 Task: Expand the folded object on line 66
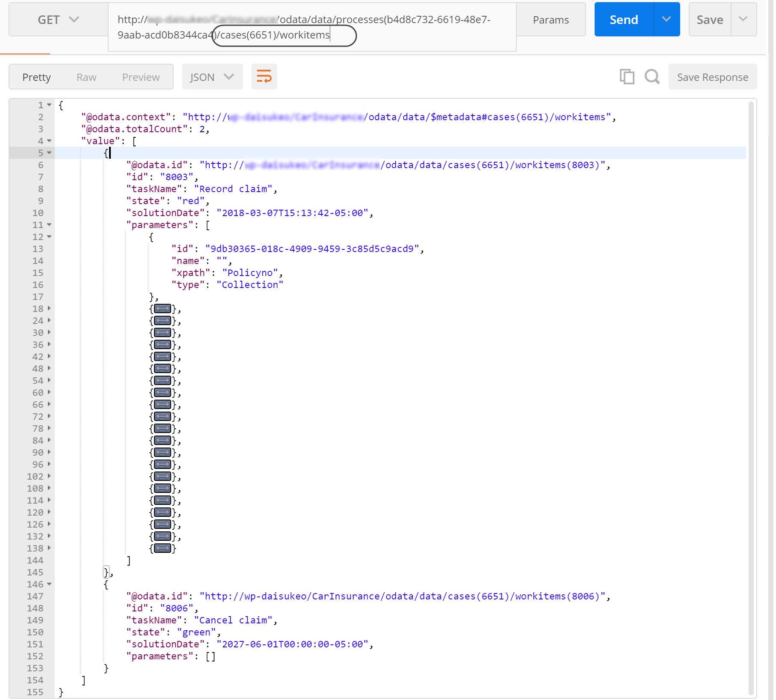point(163,405)
